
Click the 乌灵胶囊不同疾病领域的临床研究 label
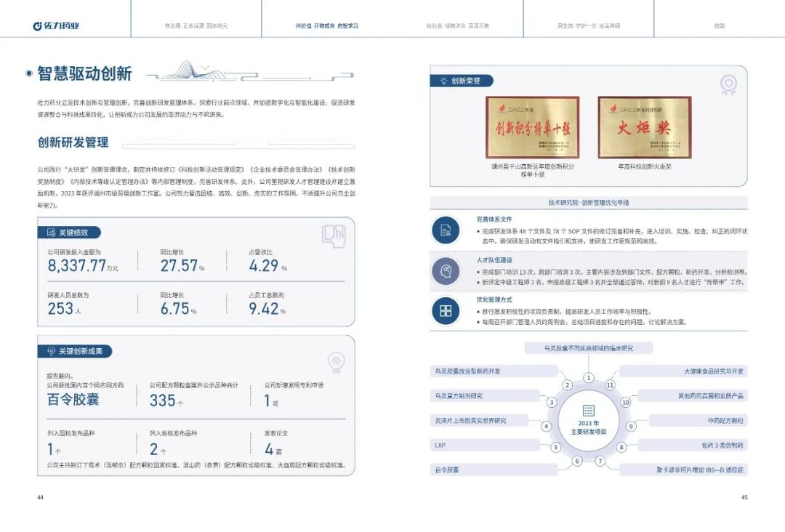pos(589,348)
